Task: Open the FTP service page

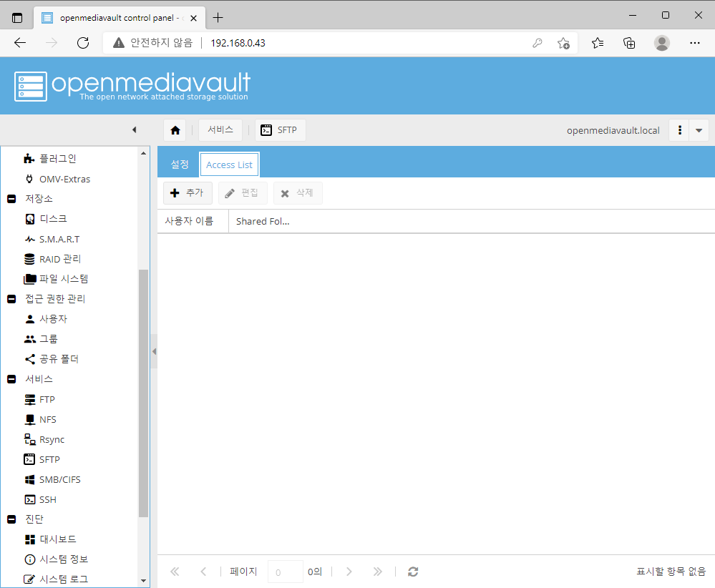Action: [39, 399]
